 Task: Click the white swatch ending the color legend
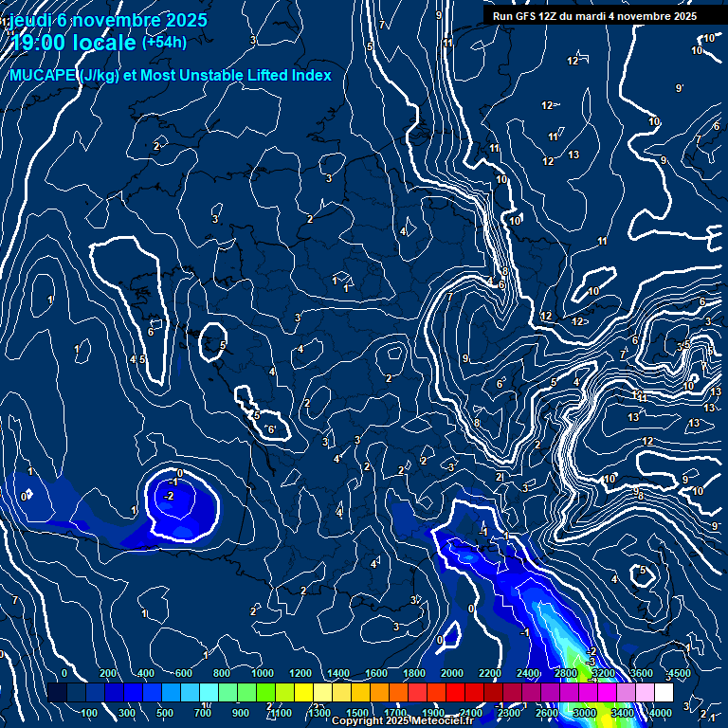[664, 692]
